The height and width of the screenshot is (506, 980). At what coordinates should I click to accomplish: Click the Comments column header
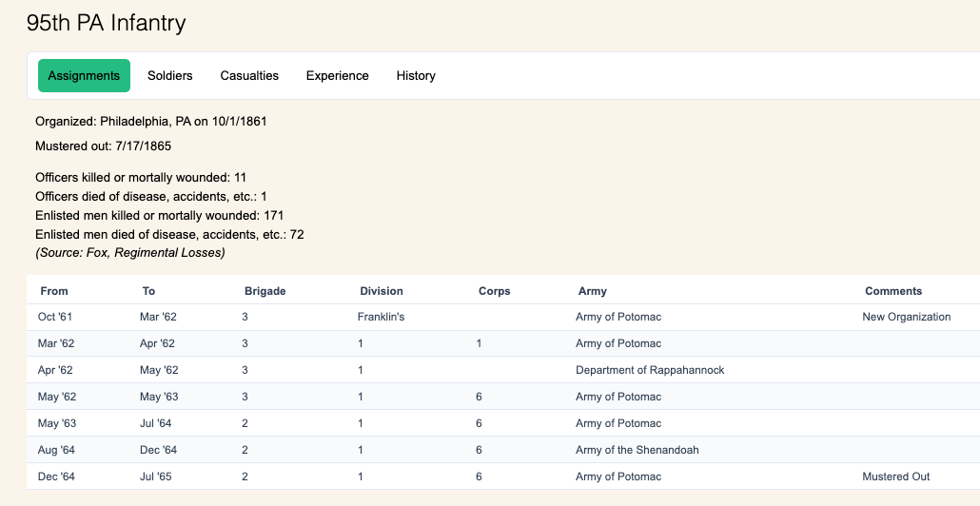click(892, 291)
